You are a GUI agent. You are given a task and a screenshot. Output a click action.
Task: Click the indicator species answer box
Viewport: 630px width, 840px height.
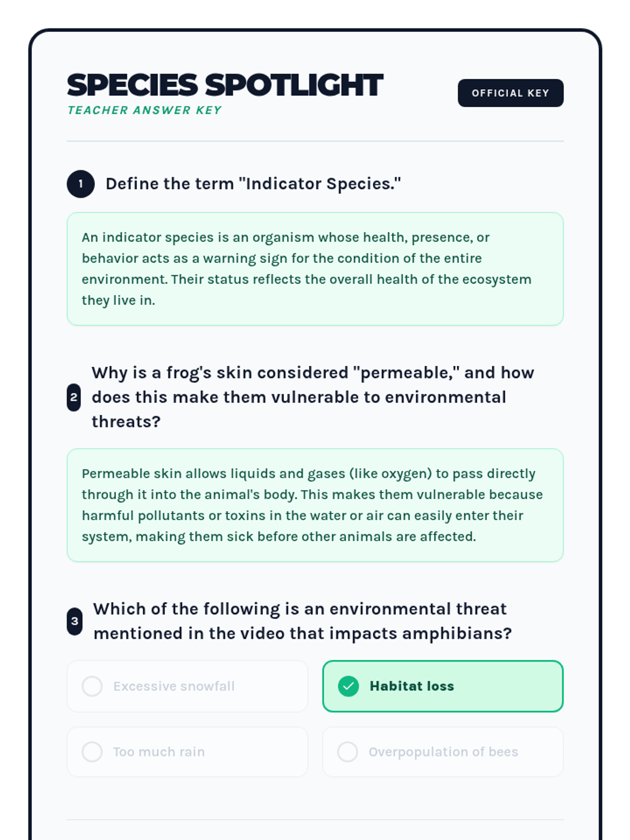(315, 269)
